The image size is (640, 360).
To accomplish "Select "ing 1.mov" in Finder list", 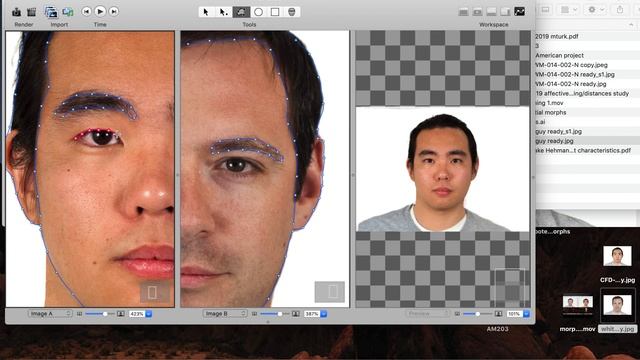I will click(549, 103).
